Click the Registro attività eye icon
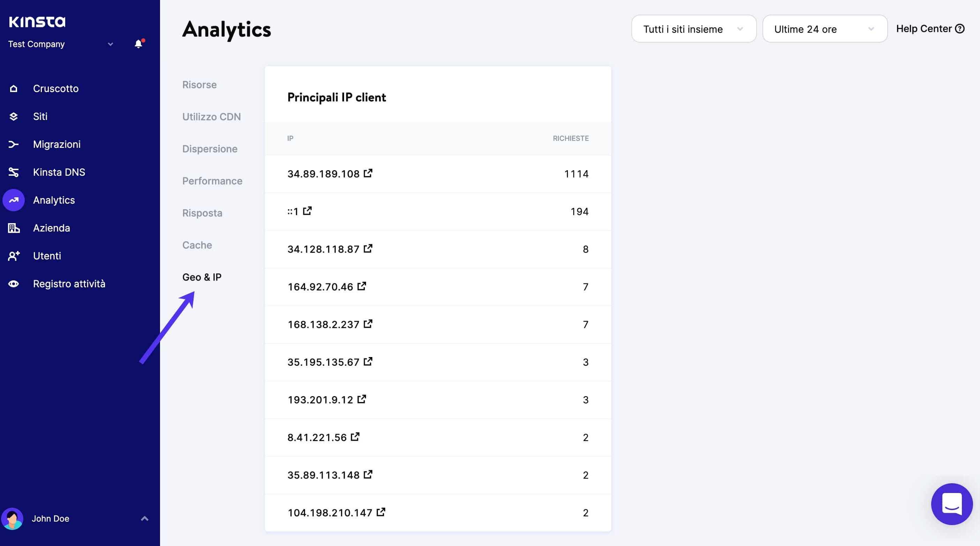This screenshot has width=980, height=546. point(14,284)
